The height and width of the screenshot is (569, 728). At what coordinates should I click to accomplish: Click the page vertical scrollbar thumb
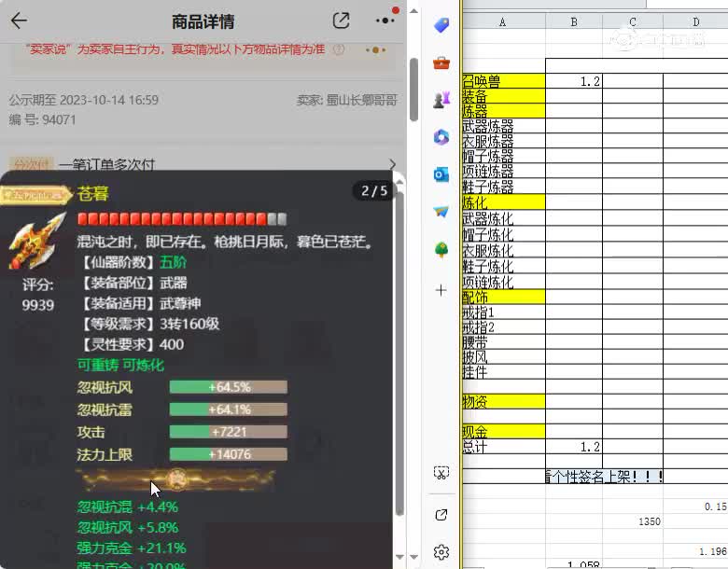tap(413, 90)
